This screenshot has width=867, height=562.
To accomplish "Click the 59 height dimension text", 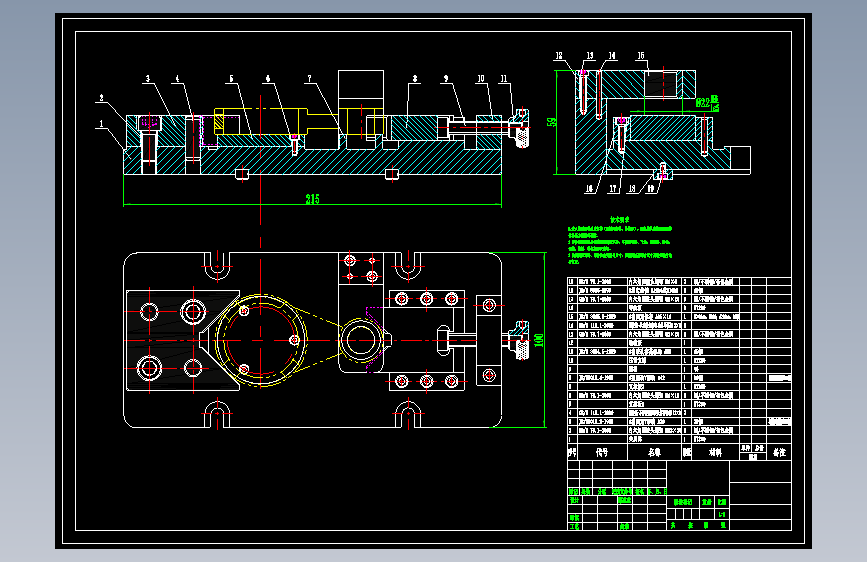I will coord(551,122).
